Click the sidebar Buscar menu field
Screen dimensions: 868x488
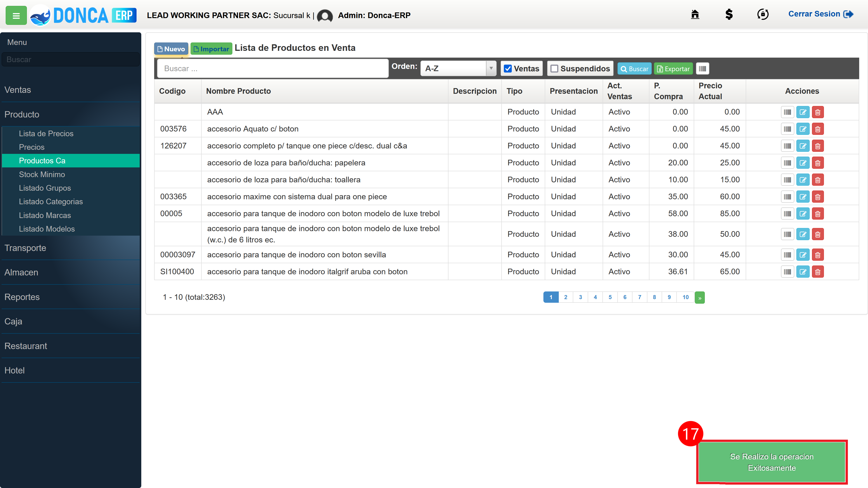[71, 59]
